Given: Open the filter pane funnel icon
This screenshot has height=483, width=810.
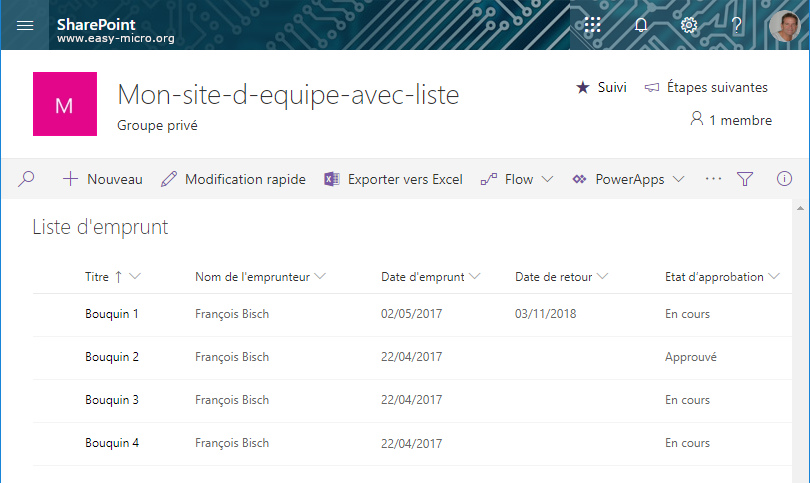Looking at the screenshot, I should tap(744, 179).
